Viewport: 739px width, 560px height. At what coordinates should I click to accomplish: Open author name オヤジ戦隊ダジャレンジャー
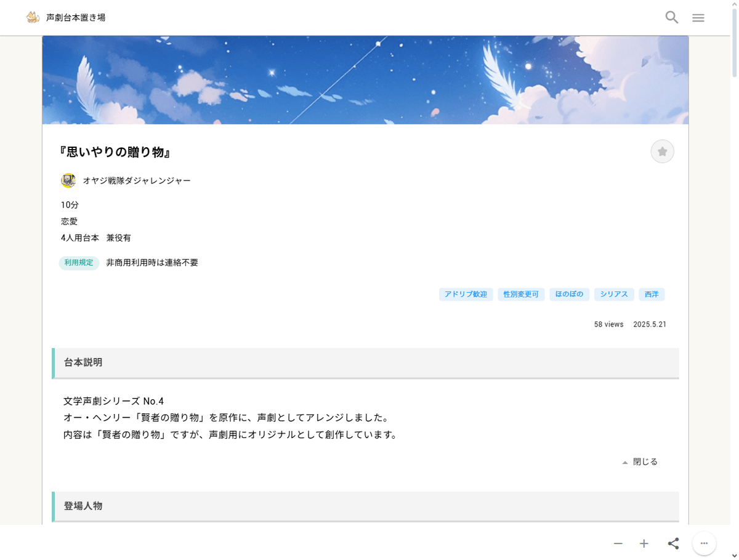click(x=137, y=181)
